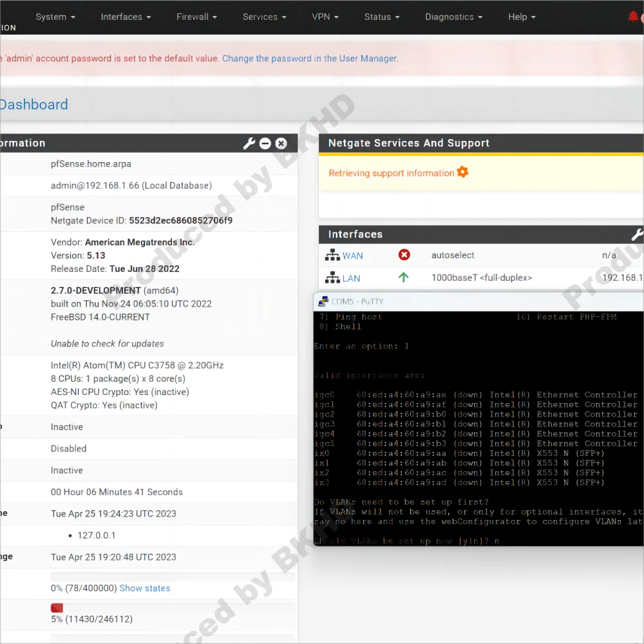Image resolution: width=644 pixels, height=644 pixels.
Task: Open the Firewall menu
Action: [x=196, y=17]
